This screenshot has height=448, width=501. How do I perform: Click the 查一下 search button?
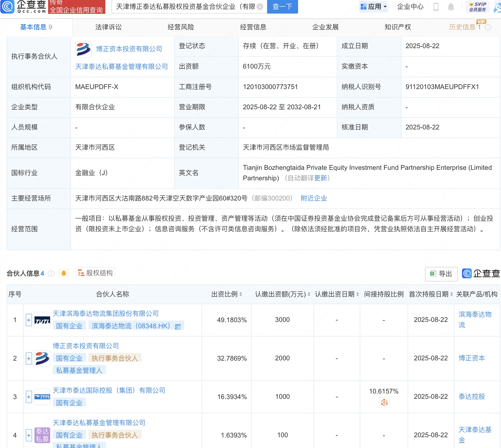[282, 7]
